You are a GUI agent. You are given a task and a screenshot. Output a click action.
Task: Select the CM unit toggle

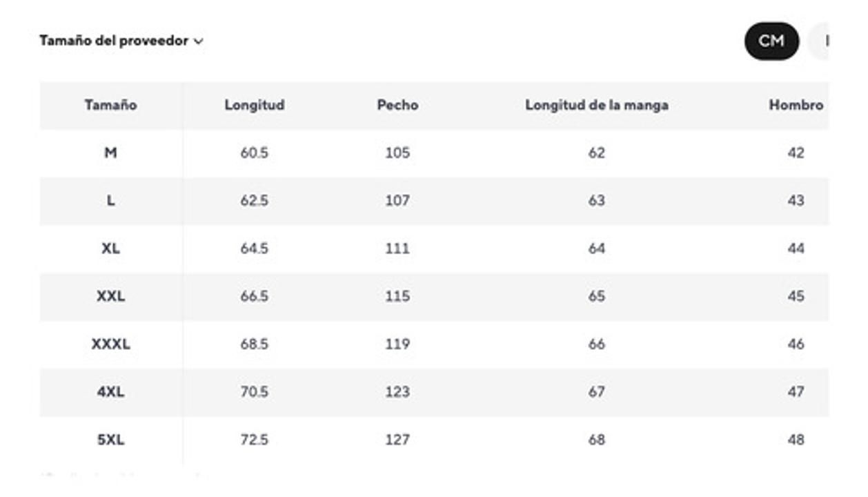tap(771, 41)
